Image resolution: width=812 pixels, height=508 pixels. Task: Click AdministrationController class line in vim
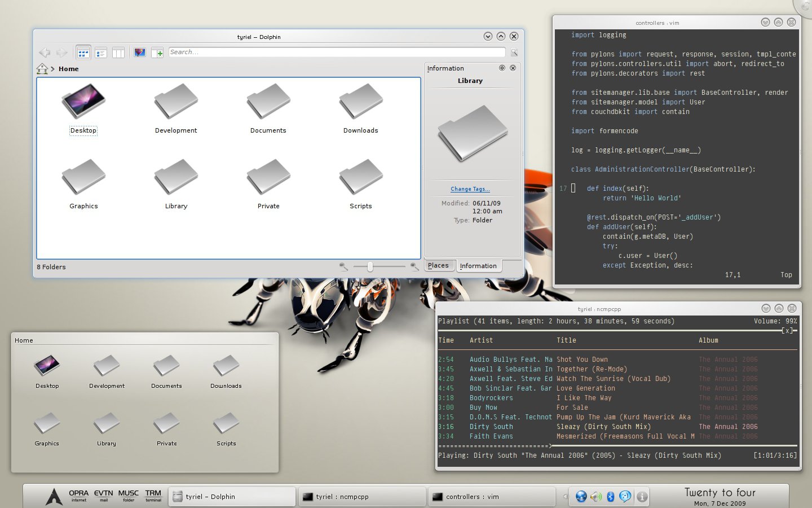pyautogui.click(x=663, y=169)
